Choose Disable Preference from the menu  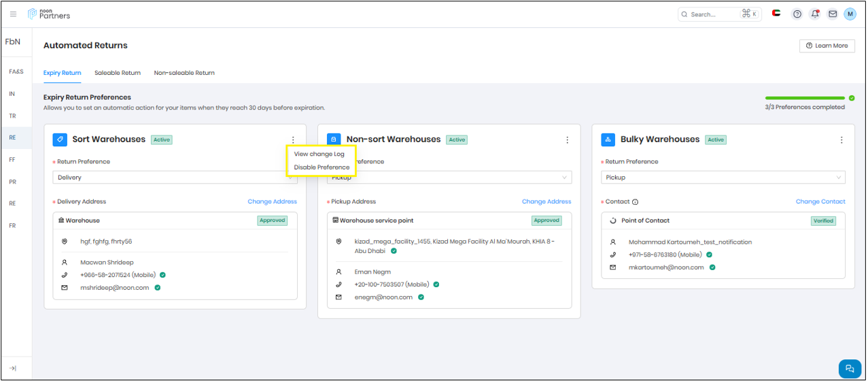click(322, 167)
